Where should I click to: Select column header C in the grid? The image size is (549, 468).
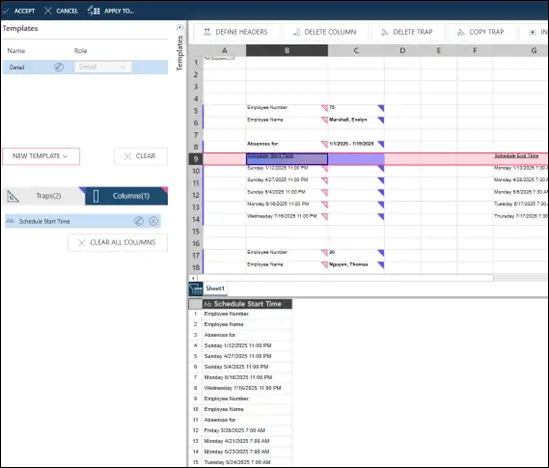(x=356, y=50)
